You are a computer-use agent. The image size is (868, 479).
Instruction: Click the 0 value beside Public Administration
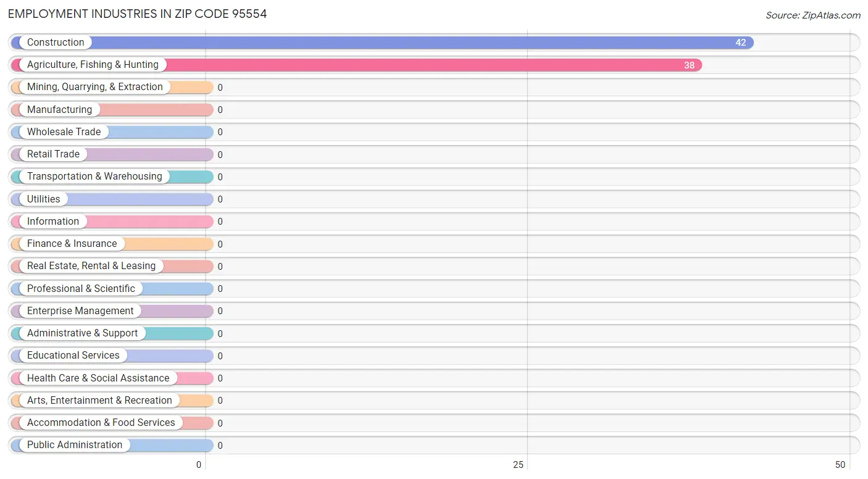tap(220, 446)
